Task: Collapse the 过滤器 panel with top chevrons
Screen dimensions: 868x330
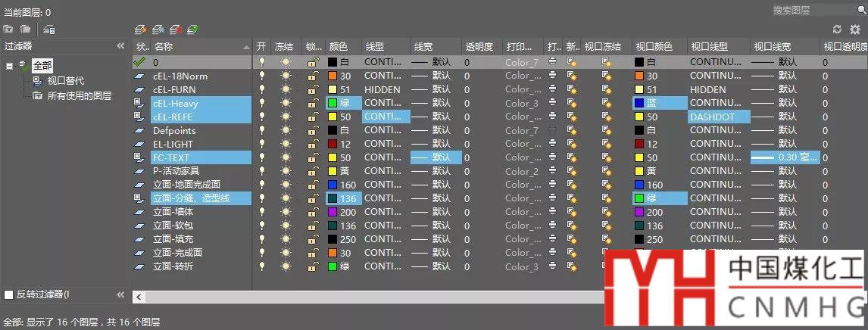Action: 120,46
